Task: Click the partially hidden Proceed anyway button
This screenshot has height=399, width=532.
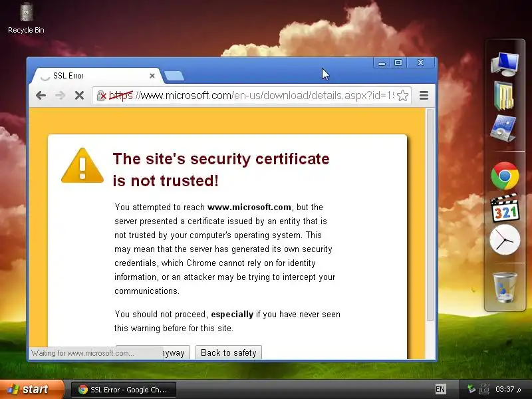Action: (x=153, y=352)
